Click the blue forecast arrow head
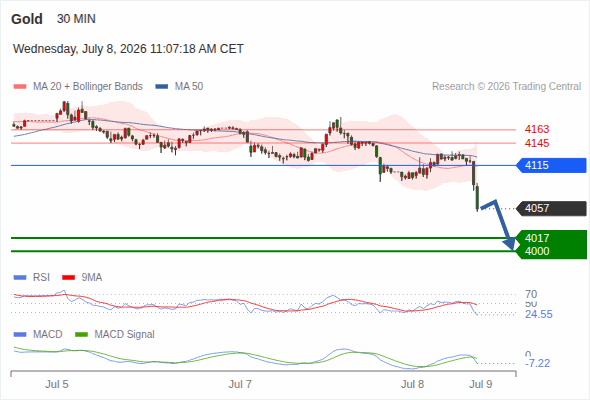Viewport: 590px width, 400px height. pos(510,244)
